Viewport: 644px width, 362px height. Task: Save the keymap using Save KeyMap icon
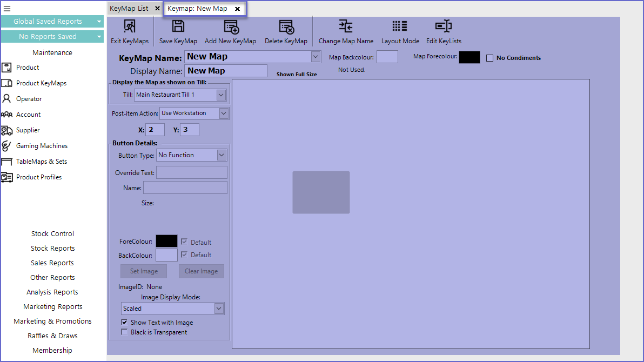pyautogui.click(x=178, y=27)
